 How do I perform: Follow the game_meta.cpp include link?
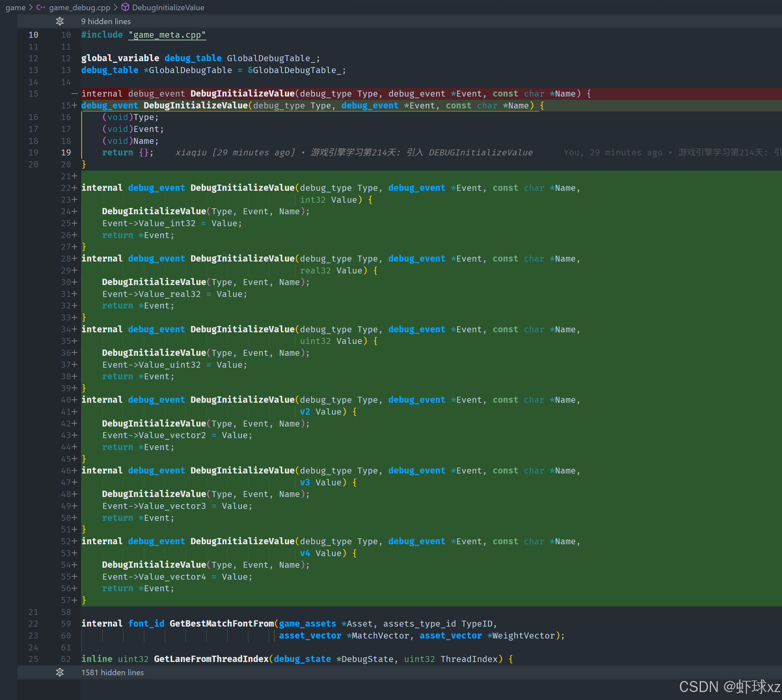(x=167, y=35)
